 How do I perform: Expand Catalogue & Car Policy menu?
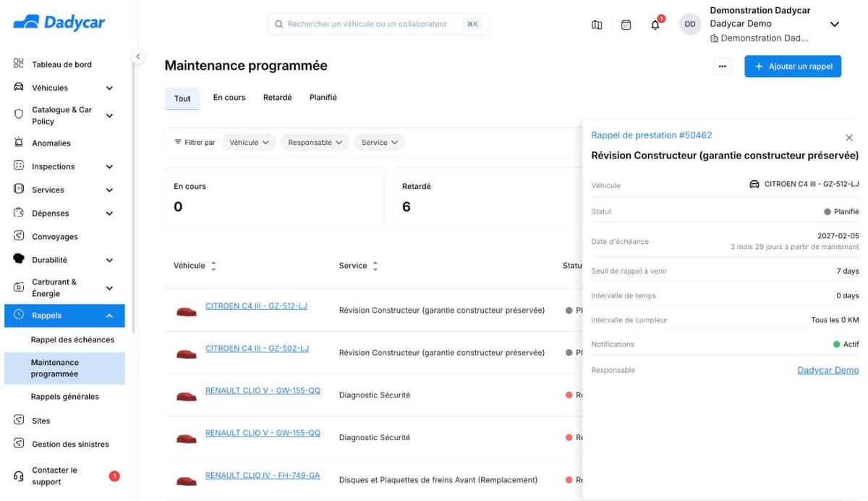(x=109, y=115)
